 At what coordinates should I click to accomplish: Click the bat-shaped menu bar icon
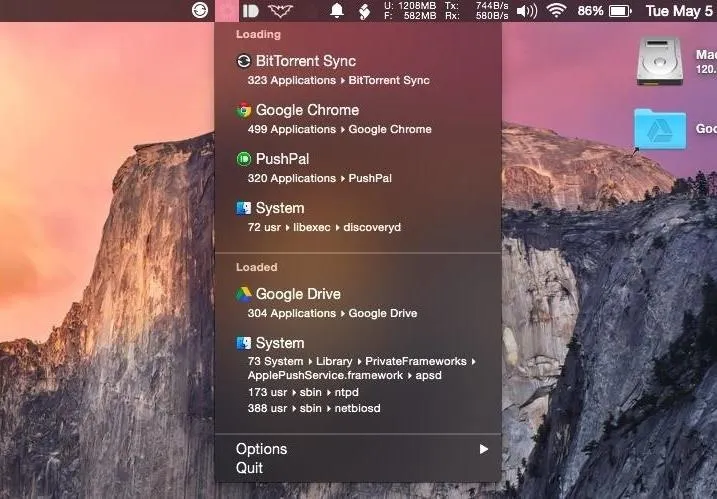click(280, 11)
